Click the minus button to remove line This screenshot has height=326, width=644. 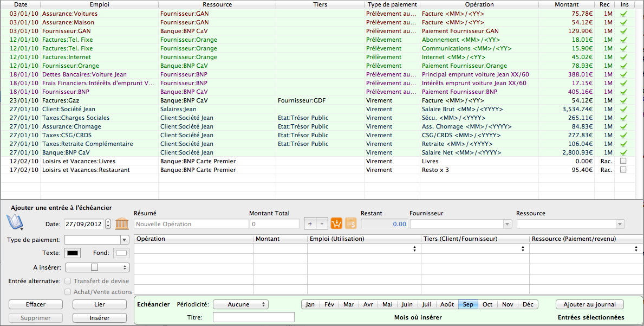pos(322,224)
